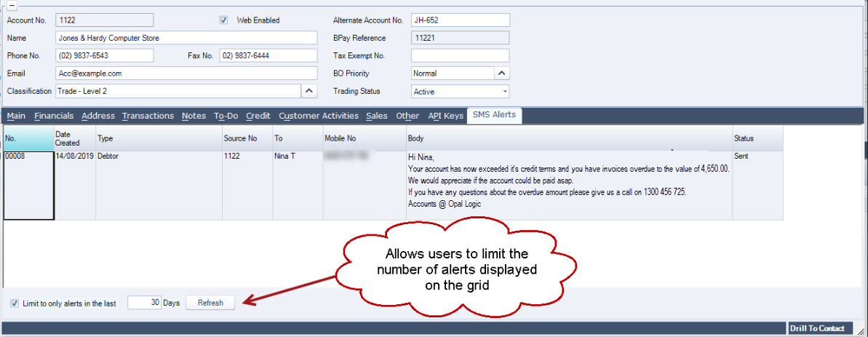Image resolution: width=868 pixels, height=337 pixels.
Task: Open the BO Priority lookup chevron button
Action: pyautogui.click(x=502, y=73)
